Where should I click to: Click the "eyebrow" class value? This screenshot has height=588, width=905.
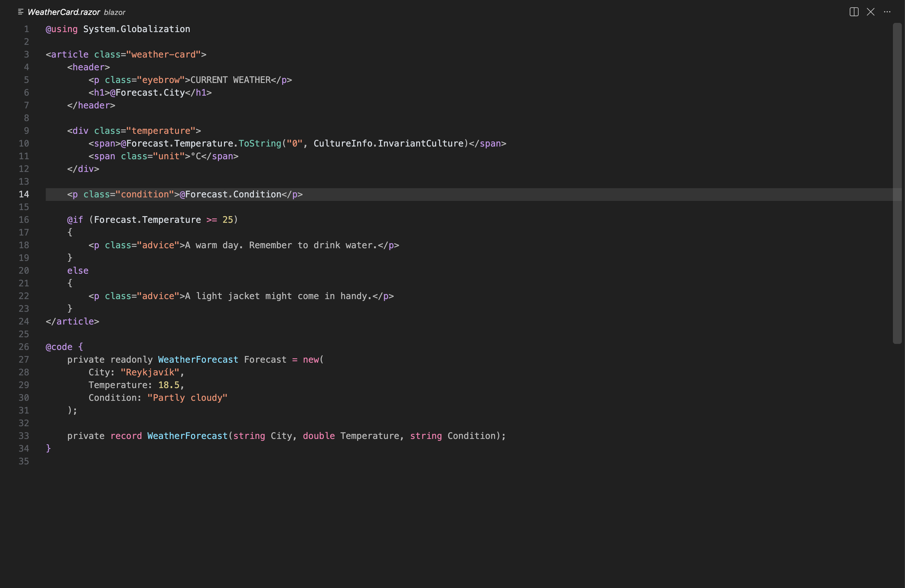(x=161, y=80)
